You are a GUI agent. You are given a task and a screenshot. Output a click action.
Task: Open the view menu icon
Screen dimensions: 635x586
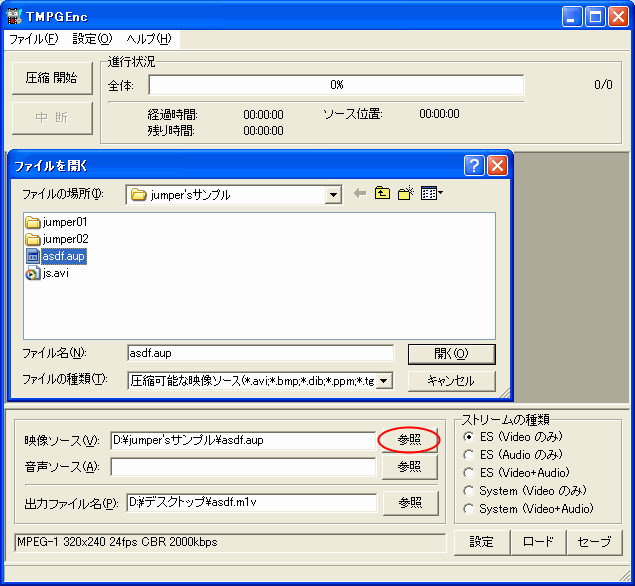(432, 194)
